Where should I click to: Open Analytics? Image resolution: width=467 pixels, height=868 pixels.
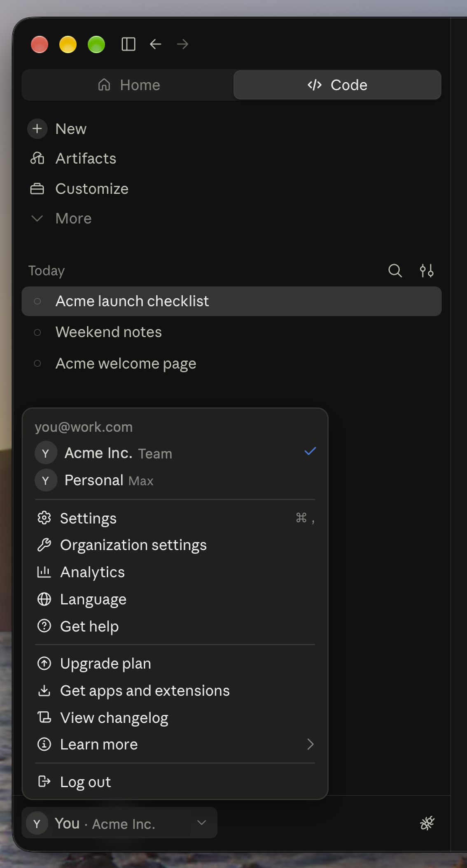(x=175, y=572)
